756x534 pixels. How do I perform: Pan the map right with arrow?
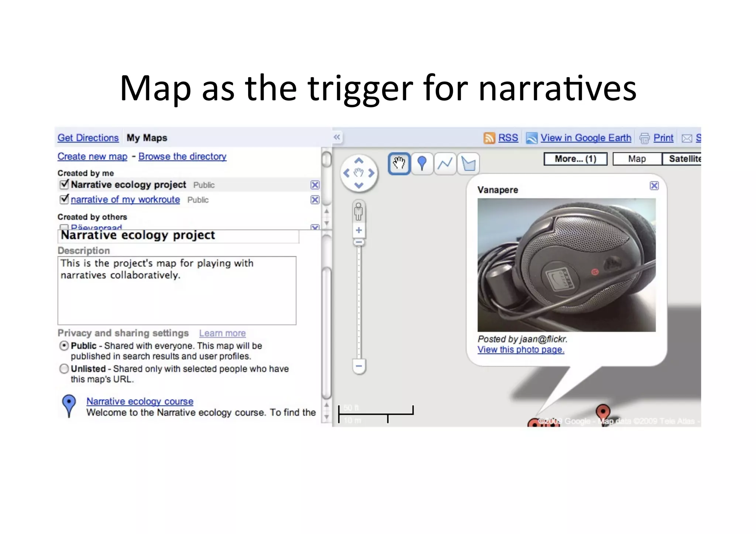pos(371,173)
